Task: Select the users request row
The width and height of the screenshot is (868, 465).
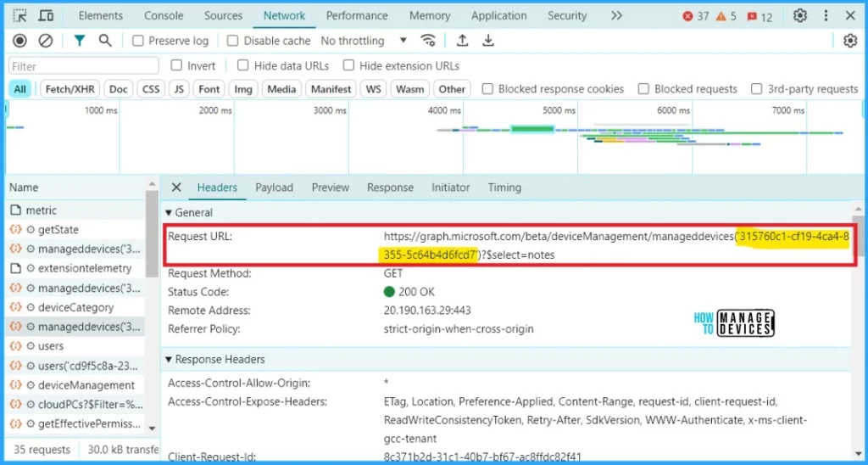Action: tap(75, 346)
